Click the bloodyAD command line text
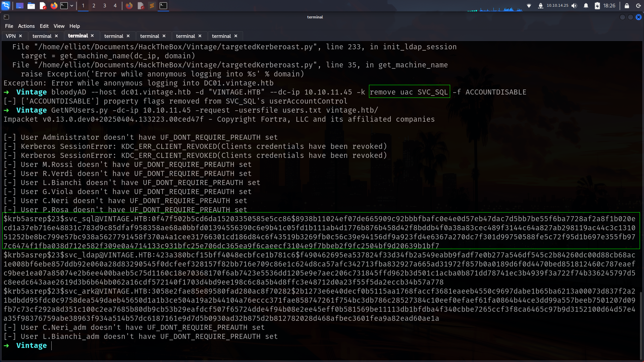This screenshot has width=644, height=362. [x=288, y=92]
